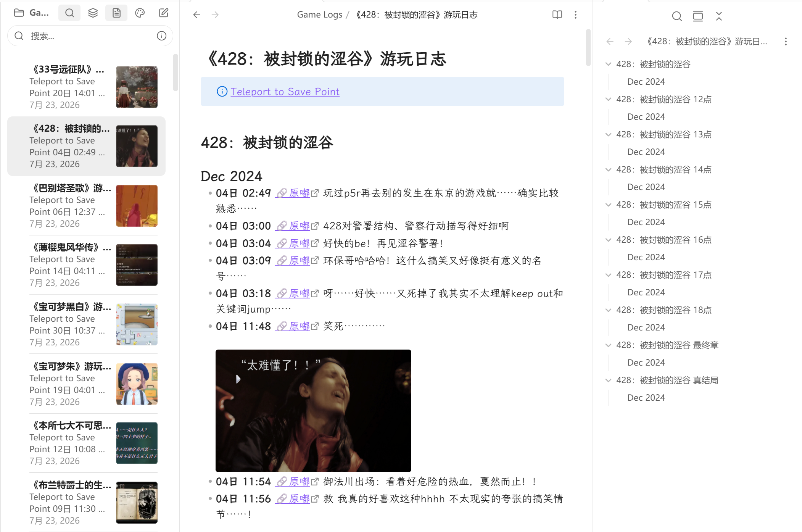This screenshot has width=802, height=532.
Task: Go back with the center pane arrow
Action: click(x=197, y=15)
